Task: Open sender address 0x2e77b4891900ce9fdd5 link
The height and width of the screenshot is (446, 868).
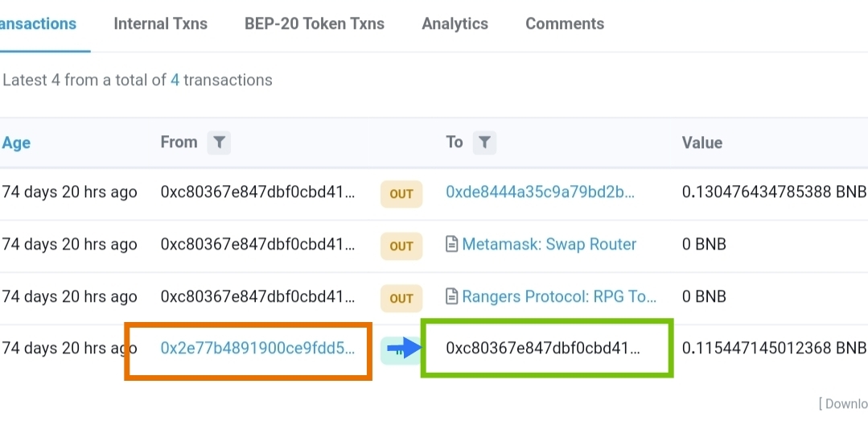Action: 257,348
